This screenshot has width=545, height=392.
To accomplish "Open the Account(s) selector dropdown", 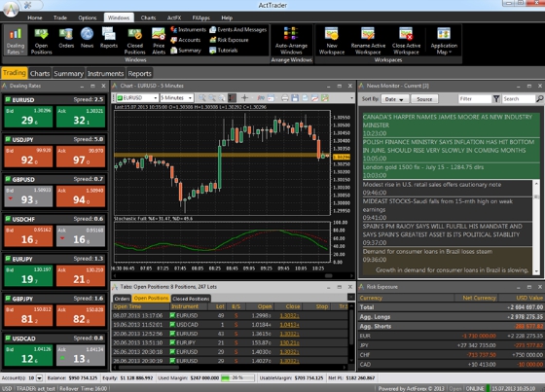I will coord(39,378).
